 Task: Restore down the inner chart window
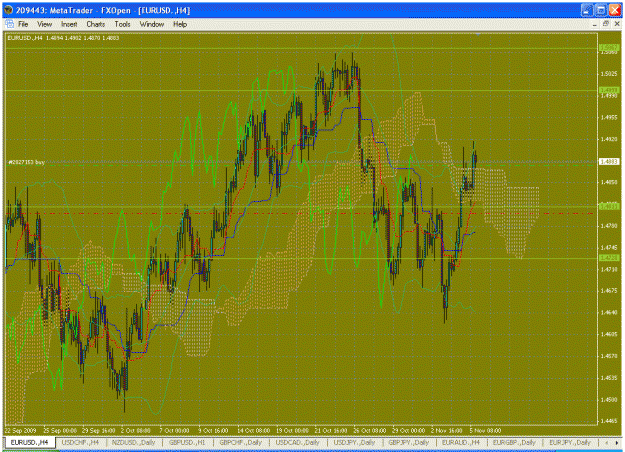click(x=606, y=24)
